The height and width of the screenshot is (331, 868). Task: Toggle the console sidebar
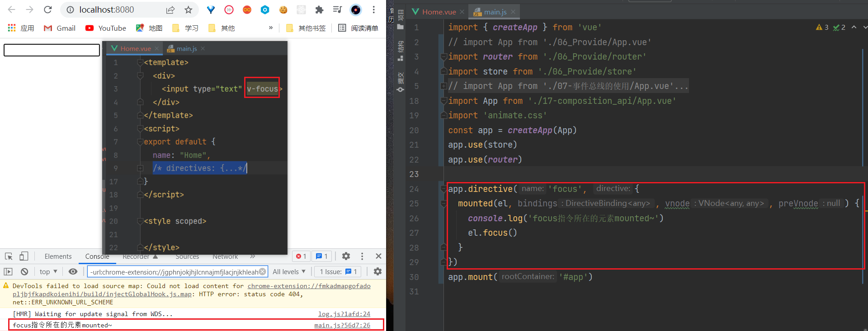(8, 272)
